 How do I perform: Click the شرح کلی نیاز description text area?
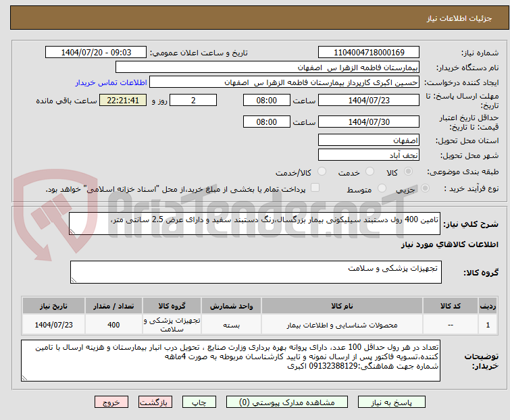point(255,224)
